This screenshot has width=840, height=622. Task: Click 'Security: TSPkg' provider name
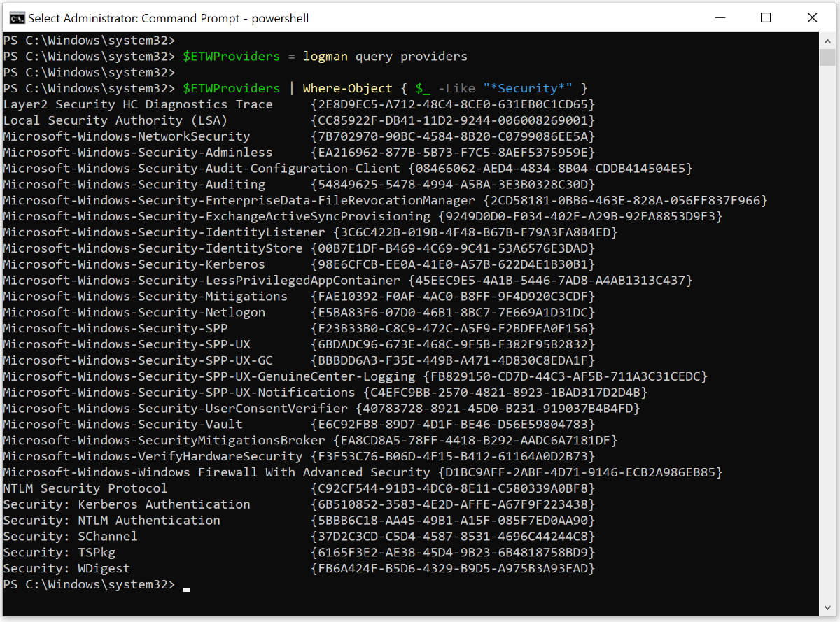point(59,553)
